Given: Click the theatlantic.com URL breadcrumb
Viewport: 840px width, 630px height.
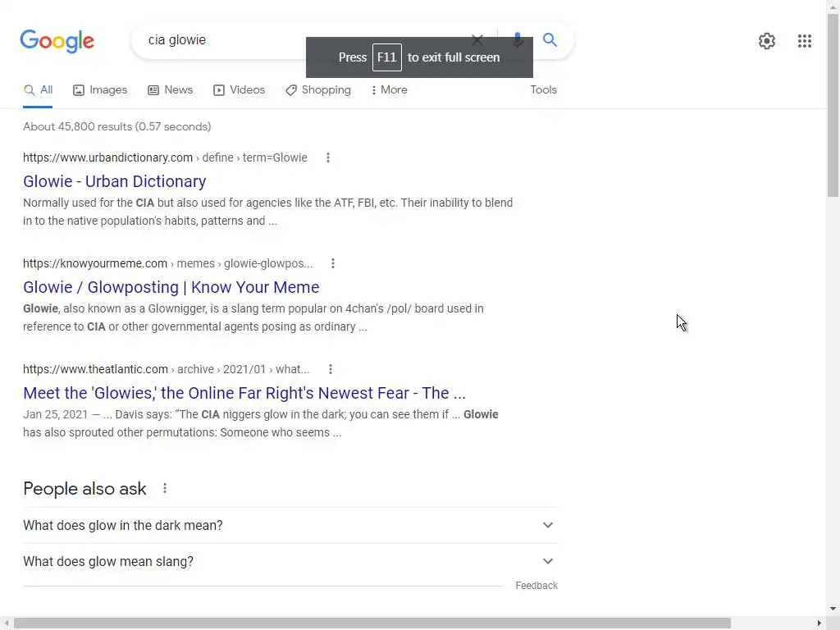Looking at the screenshot, I should (x=166, y=369).
